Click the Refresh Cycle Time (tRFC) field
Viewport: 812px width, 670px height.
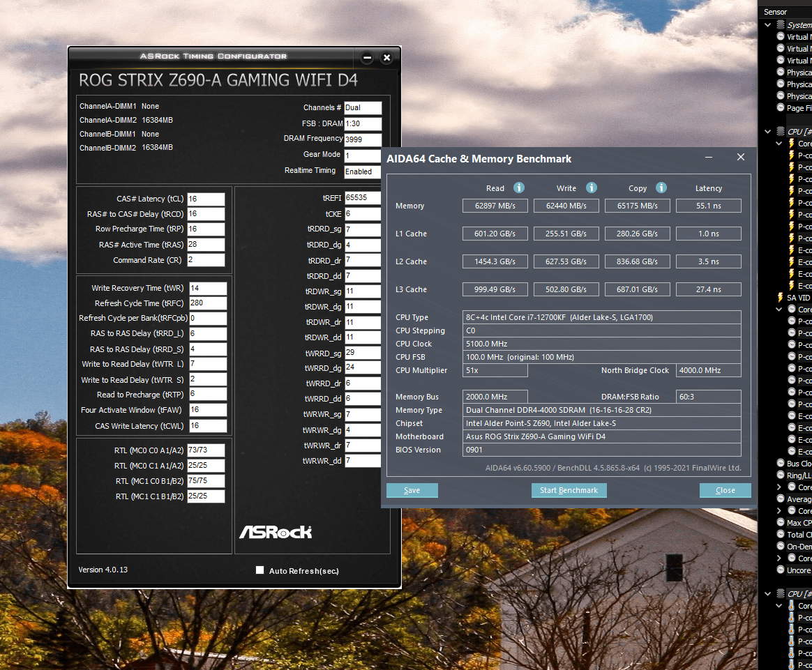208,303
